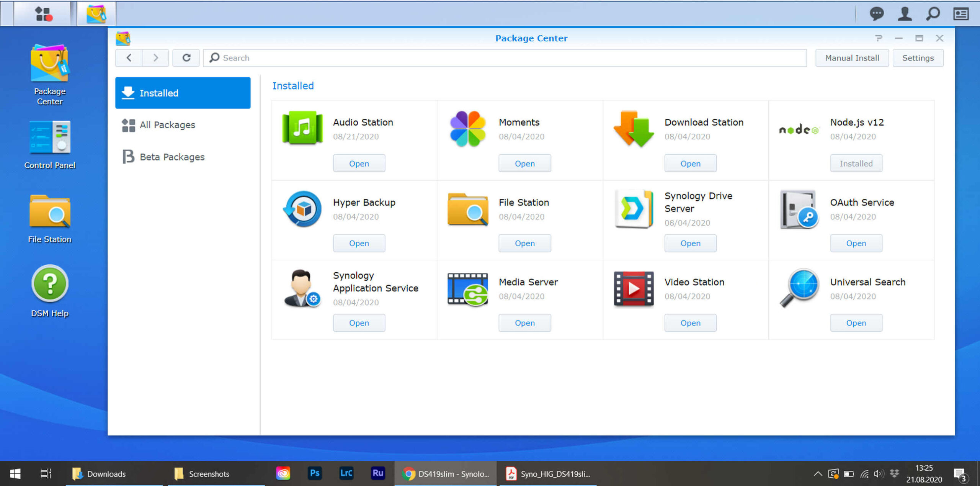
Task: Open Audio Station via its Open button
Action: 359,164
